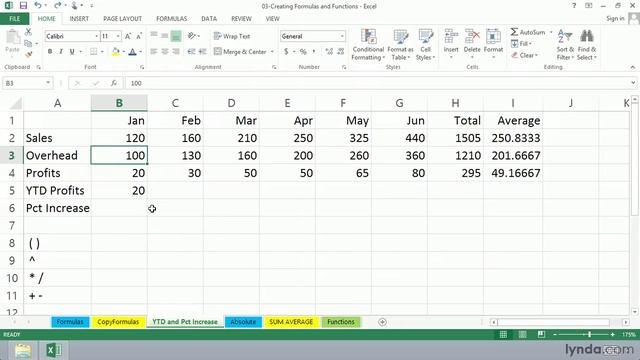The image size is (640, 360).
Task: Toggle Wrap Text
Action: [232, 36]
